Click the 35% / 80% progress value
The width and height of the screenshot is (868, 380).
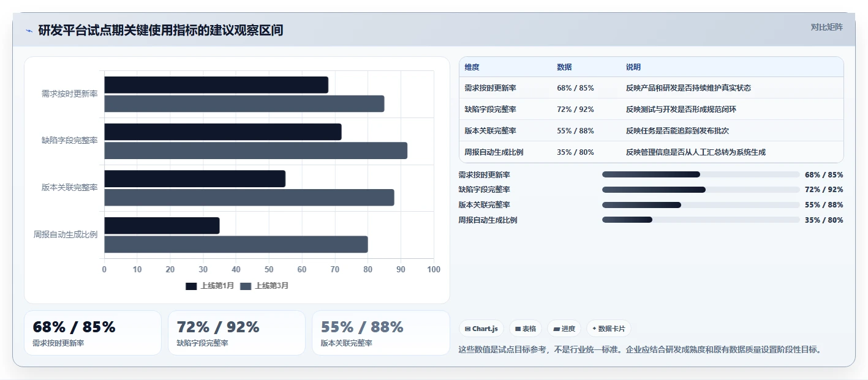(824, 220)
